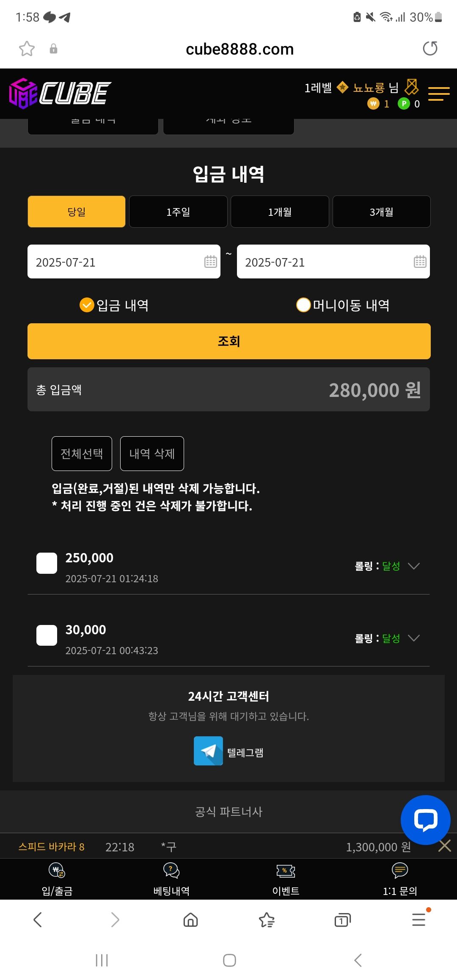Select the 머니이동 내역 radio button
This screenshot has width=457, height=980.
click(x=303, y=305)
